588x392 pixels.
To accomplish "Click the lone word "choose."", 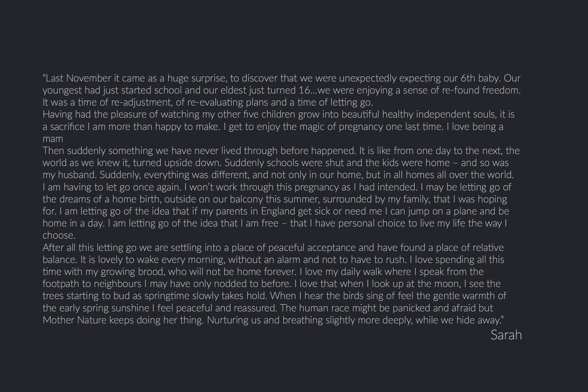I will (x=59, y=235).
